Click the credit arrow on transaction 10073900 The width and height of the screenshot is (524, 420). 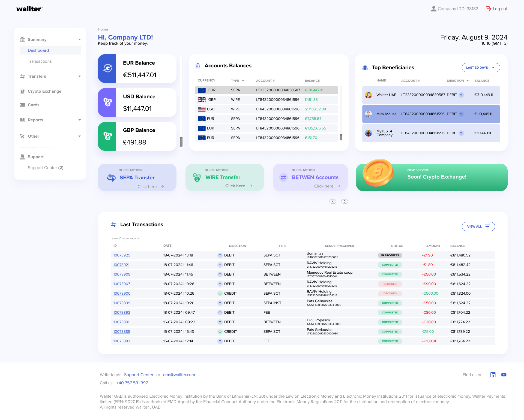pos(220,293)
